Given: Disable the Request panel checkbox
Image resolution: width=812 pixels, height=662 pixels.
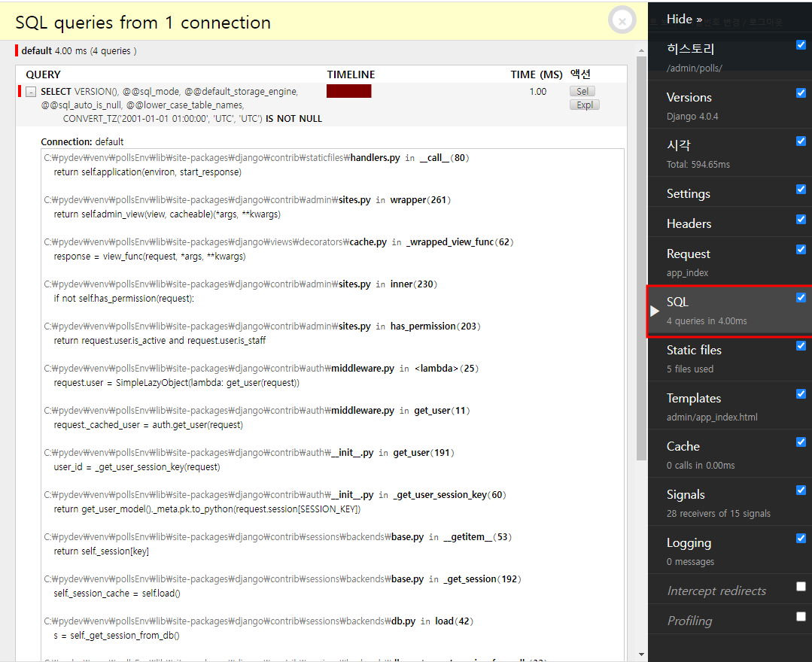Looking at the screenshot, I should [x=801, y=250].
